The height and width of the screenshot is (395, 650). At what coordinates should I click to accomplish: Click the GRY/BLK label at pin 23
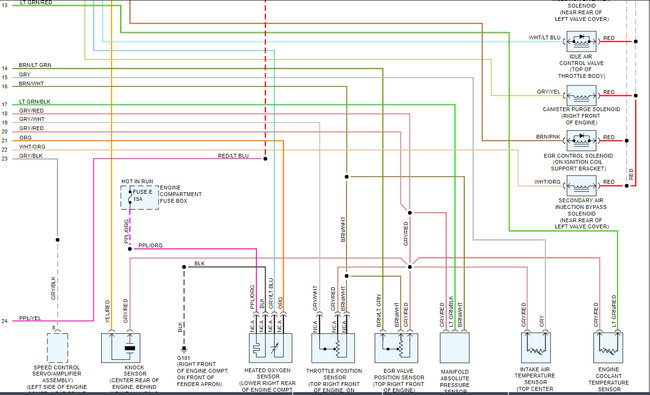click(x=31, y=156)
